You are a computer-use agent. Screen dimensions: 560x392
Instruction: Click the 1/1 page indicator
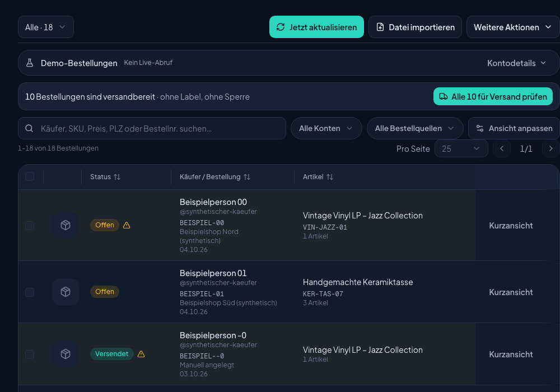(x=526, y=149)
